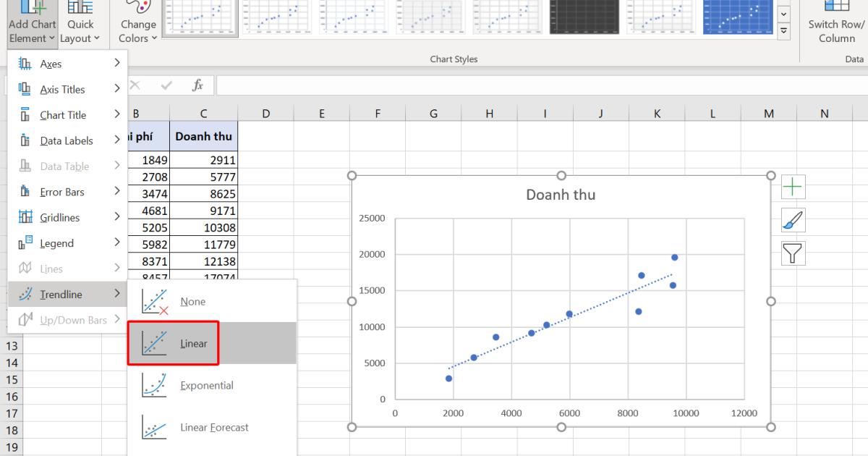Viewport: 868px width, 456px height.
Task: Click the Chart Elements plus button beside chart
Action: [x=793, y=187]
